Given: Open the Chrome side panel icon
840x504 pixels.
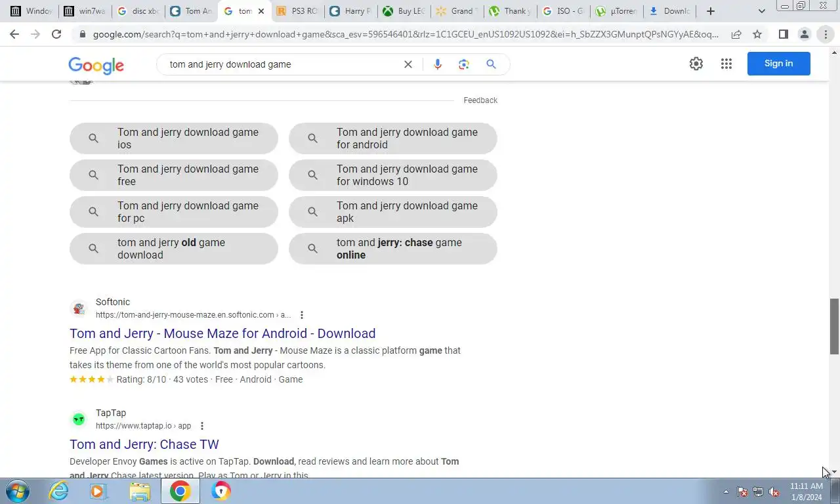Looking at the screenshot, I should [783, 34].
